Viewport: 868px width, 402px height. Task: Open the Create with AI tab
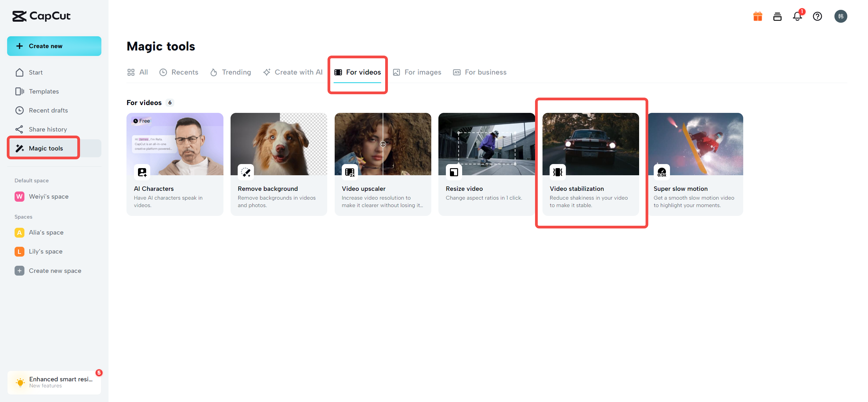[293, 72]
